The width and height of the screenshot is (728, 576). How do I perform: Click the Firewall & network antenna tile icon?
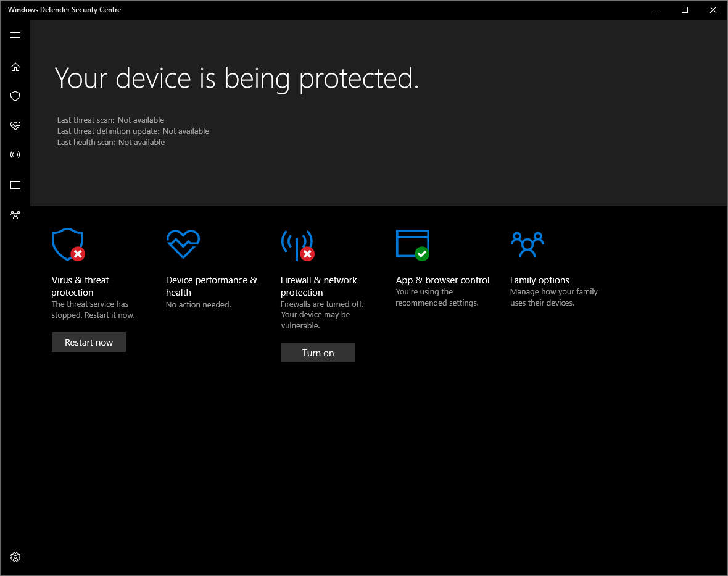tap(297, 244)
